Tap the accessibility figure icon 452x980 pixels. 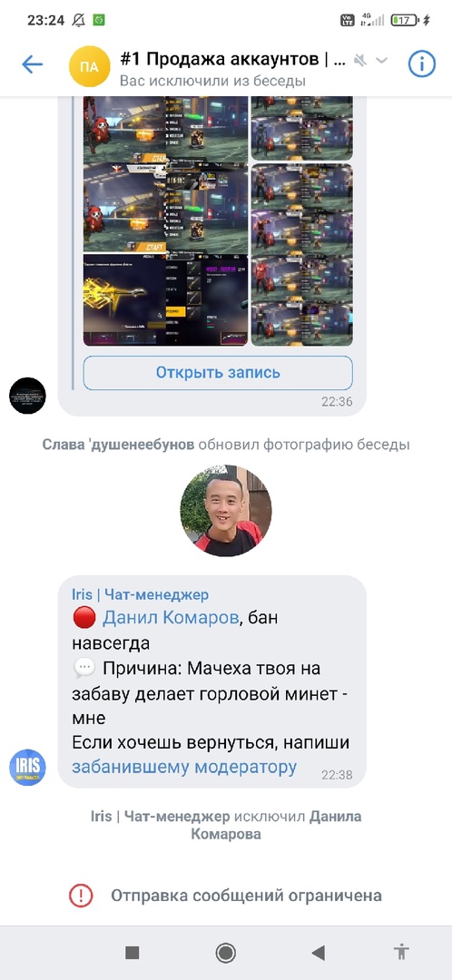click(x=401, y=952)
